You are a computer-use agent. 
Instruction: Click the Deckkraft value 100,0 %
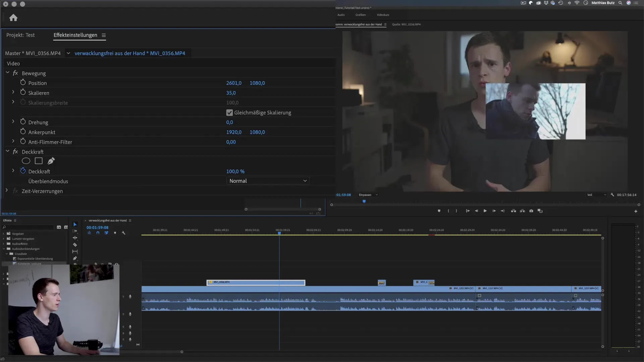[235, 171]
